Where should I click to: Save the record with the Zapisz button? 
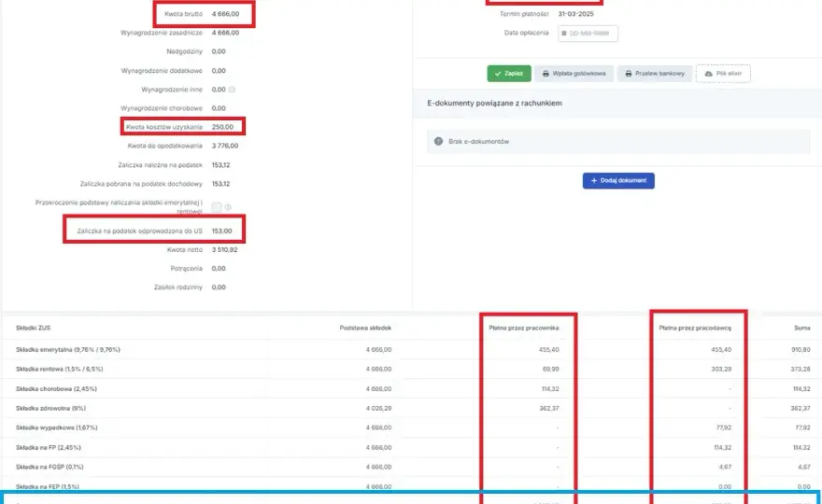[509, 74]
